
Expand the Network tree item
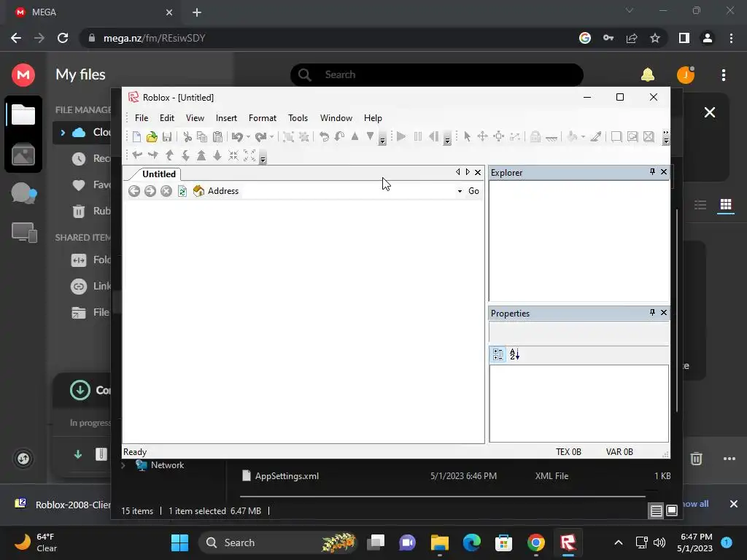(x=123, y=465)
